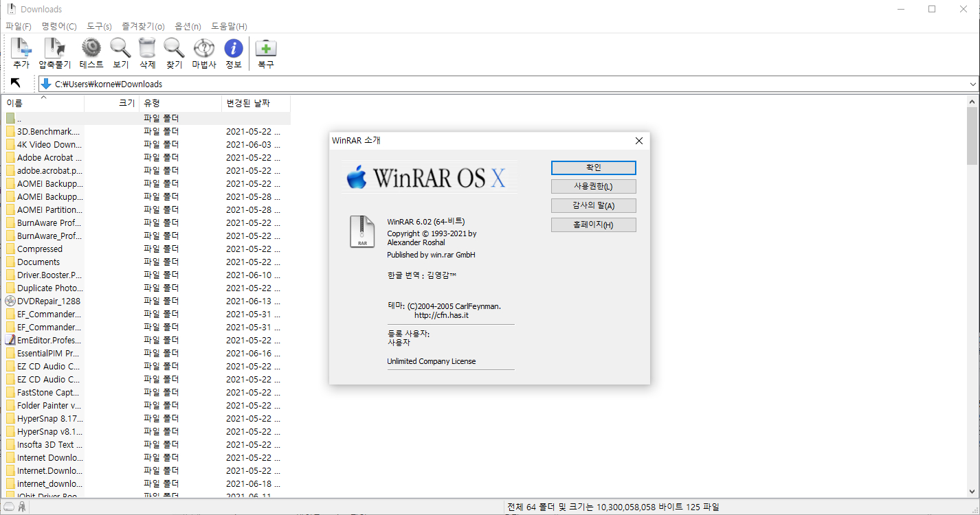Open the 마법사 (Wizard) toolbar icon
The height and width of the screenshot is (515, 980).
tap(204, 48)
